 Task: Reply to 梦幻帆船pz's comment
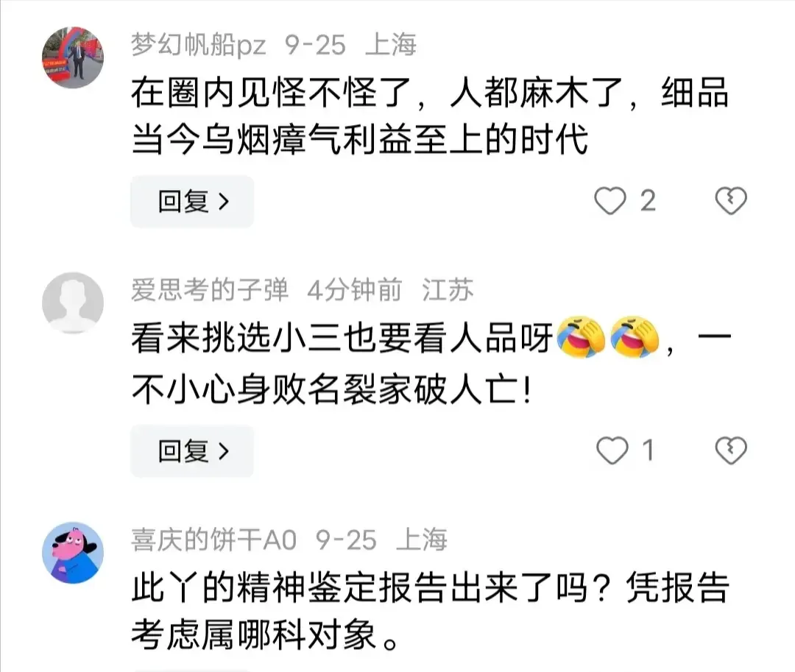point(192,201)
